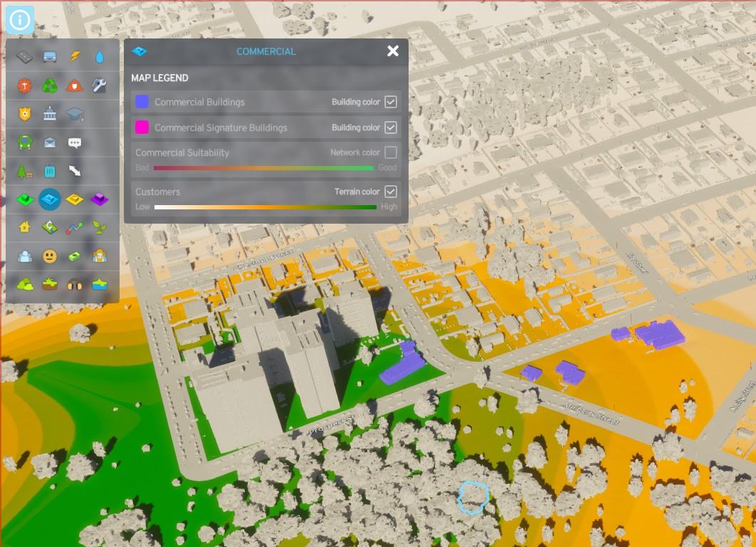Disable Customers terrain color checkbox
This screenshot has width=756, height=547.
[x=390, y=192]
